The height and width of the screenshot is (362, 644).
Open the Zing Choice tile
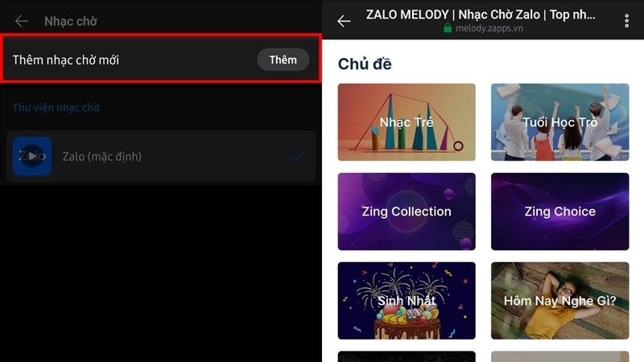point(559,212)
